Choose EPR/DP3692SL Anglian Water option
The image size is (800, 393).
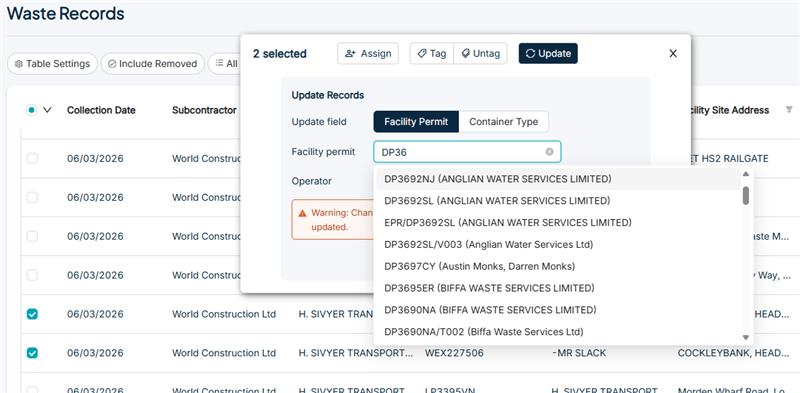(x=558, y=223)
